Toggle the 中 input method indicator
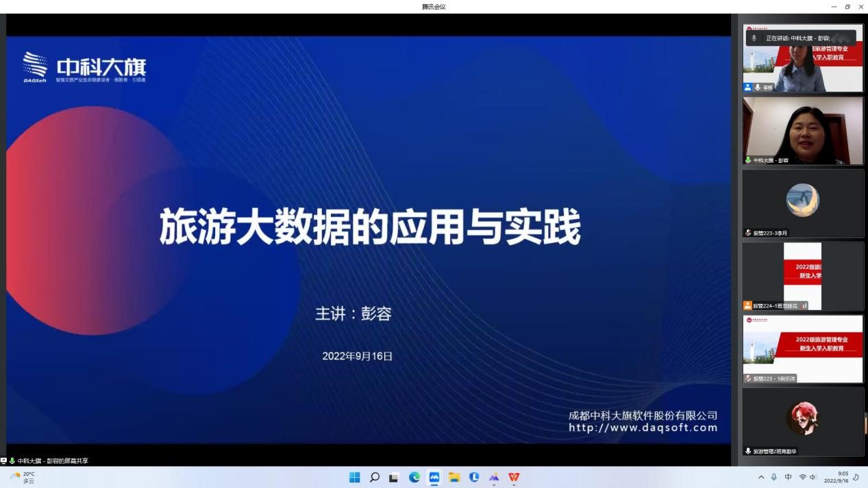The height and width of the screenshot is (488, 868). pos(788,477)
